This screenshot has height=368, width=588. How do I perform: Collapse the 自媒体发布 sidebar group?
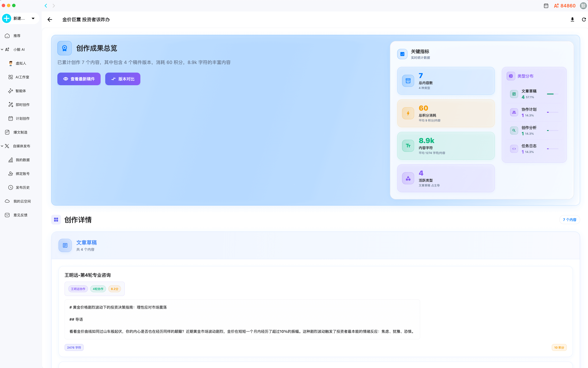[2, 146]
